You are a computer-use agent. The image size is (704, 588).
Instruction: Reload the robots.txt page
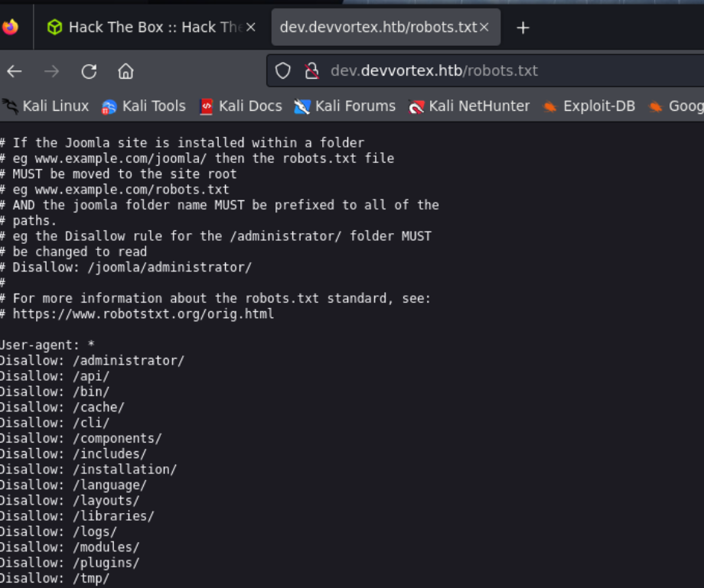coord(89,71)
